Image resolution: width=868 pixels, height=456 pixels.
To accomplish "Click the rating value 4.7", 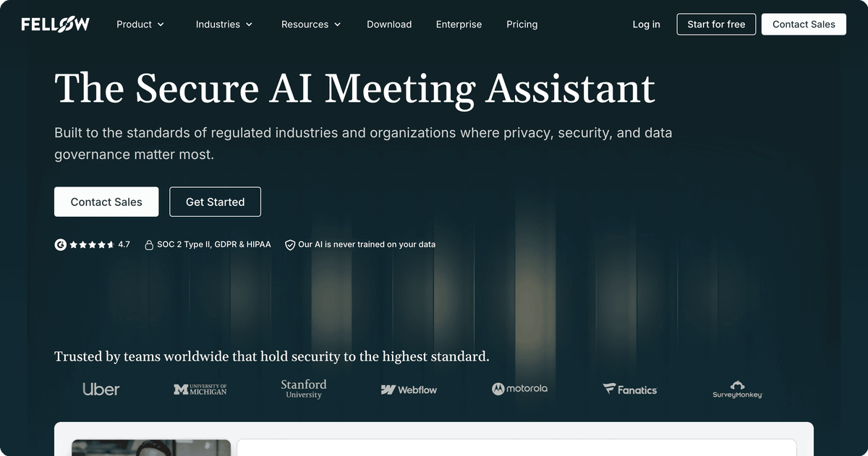I will [124, 244].
